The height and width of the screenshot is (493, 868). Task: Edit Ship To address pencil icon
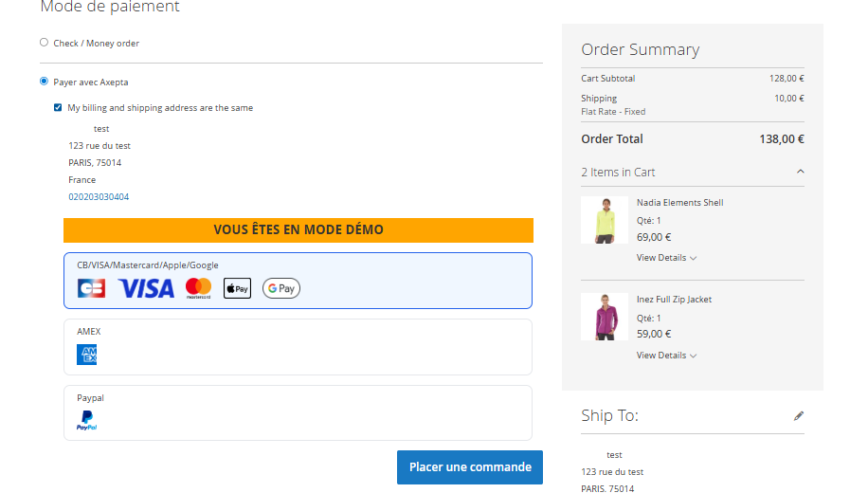point(799,415)
